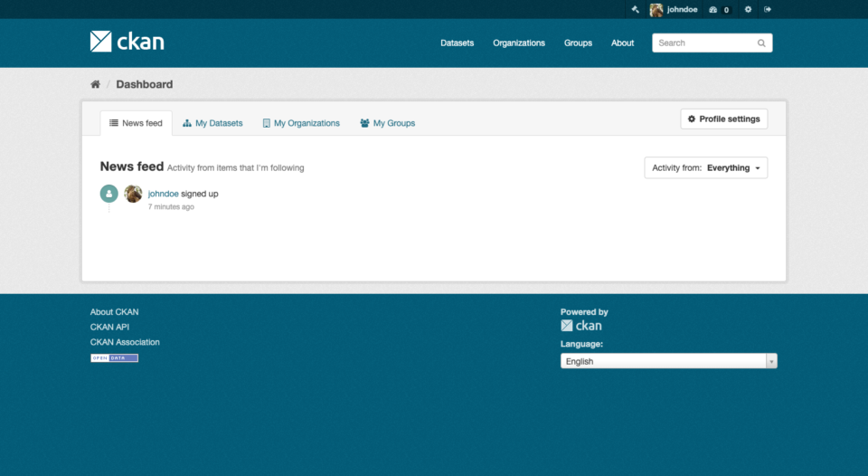Open sysadmin settings via gavel icon

(636, 9)
